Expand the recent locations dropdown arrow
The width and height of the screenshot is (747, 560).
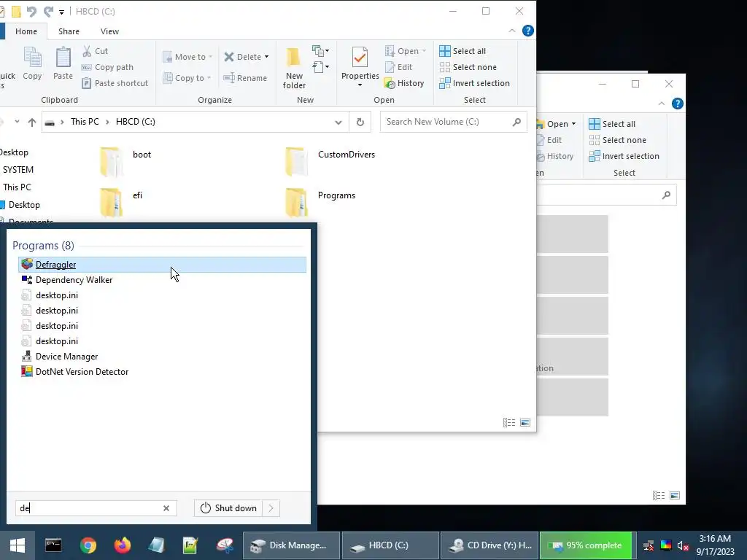coord(18,122)
